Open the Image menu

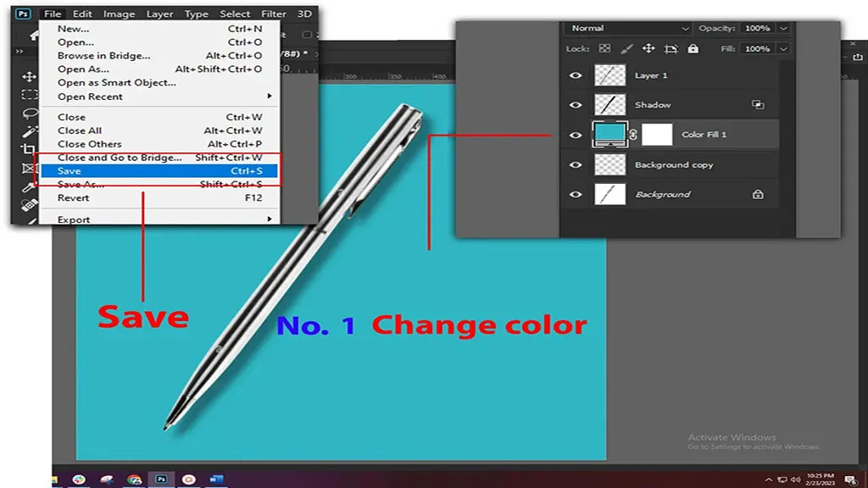click(119, 14)
